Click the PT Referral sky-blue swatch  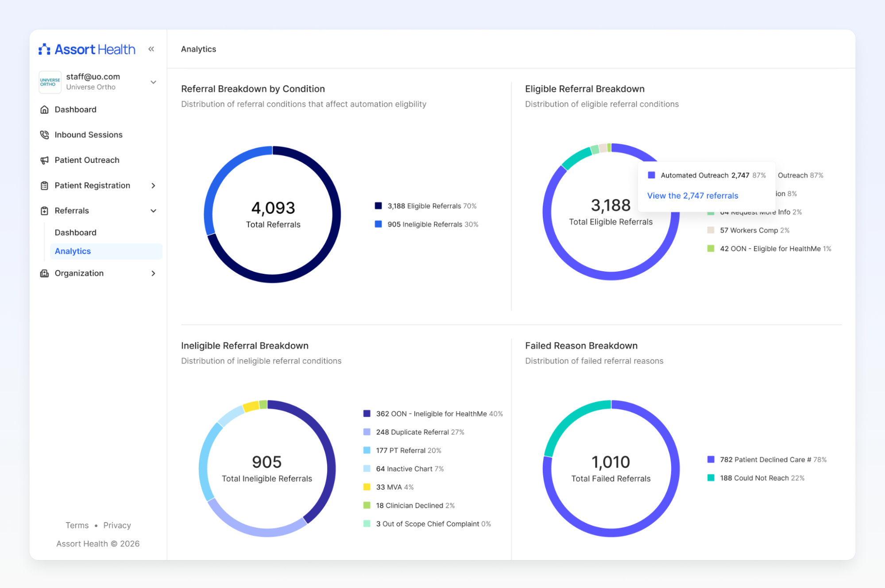click(x=367, y=450)
